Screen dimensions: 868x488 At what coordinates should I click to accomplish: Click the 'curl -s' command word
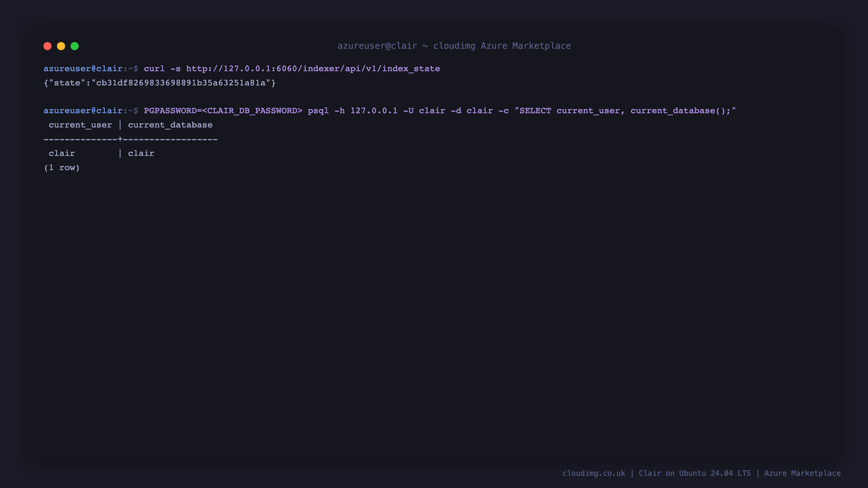tap(162, 68)
